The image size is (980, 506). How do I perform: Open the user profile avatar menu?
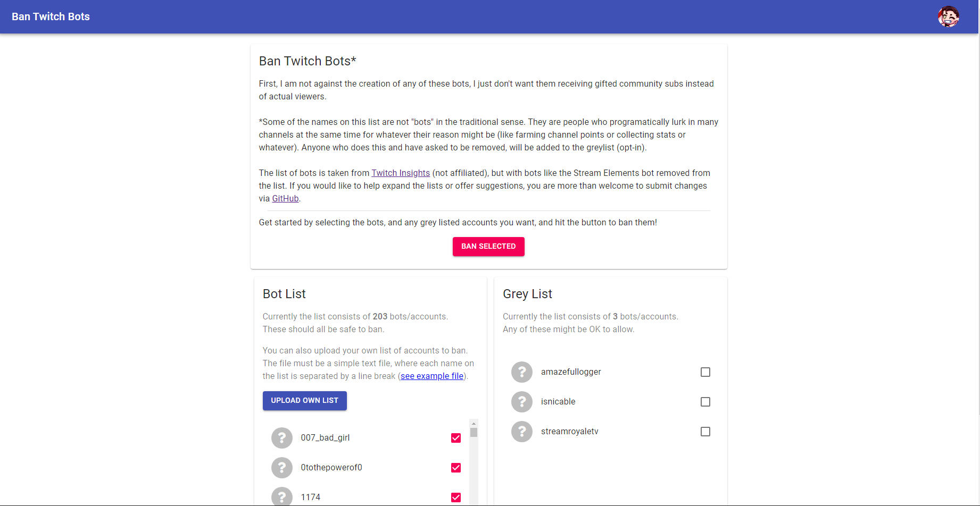tap(948, 16)
